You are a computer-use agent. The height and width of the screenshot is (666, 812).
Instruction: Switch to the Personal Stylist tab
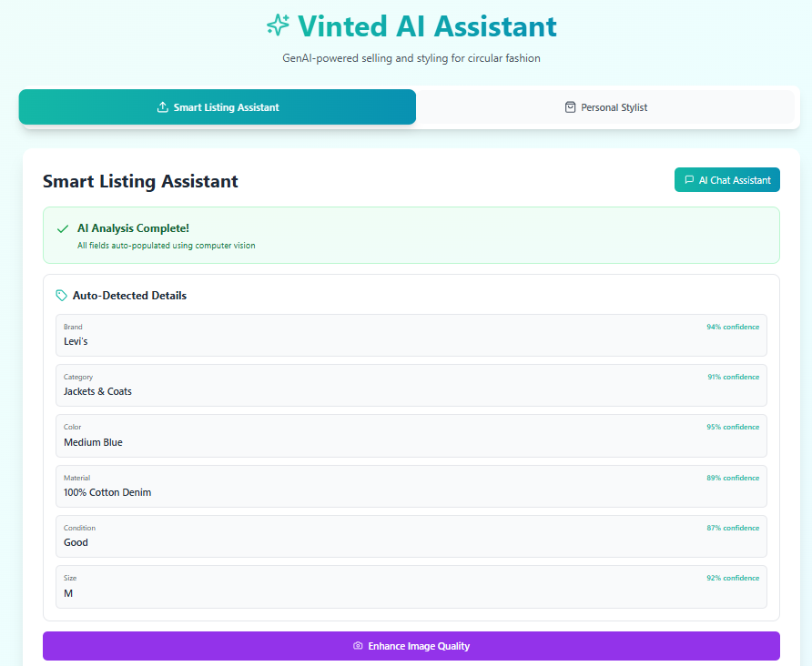tap(605, 107)
